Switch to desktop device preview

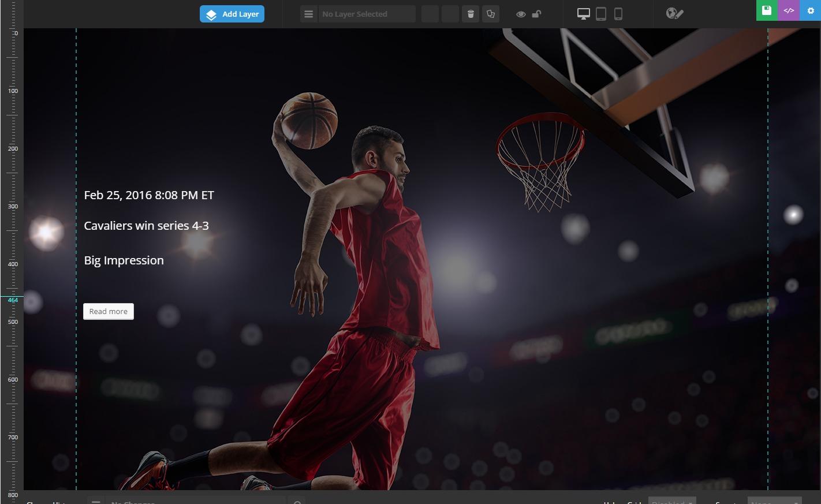584,14
